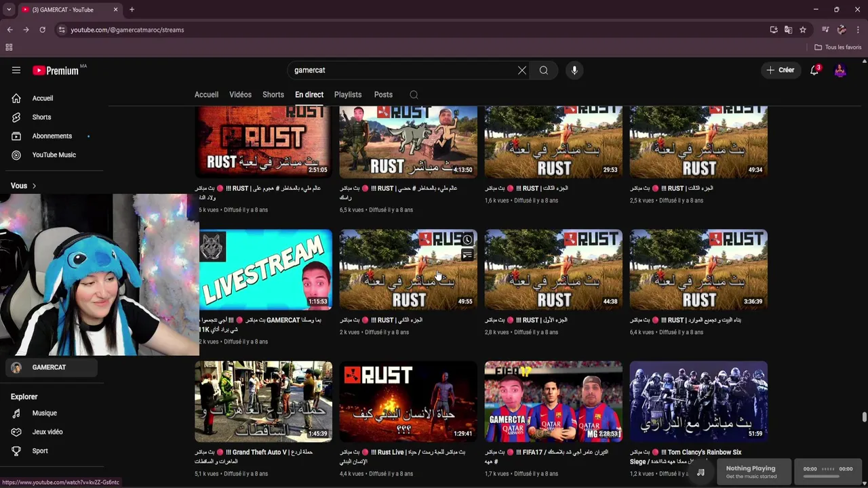Open the Tous les favoris bookmarks folder
This screenshot has width=868, height=488.
[837, 47]
